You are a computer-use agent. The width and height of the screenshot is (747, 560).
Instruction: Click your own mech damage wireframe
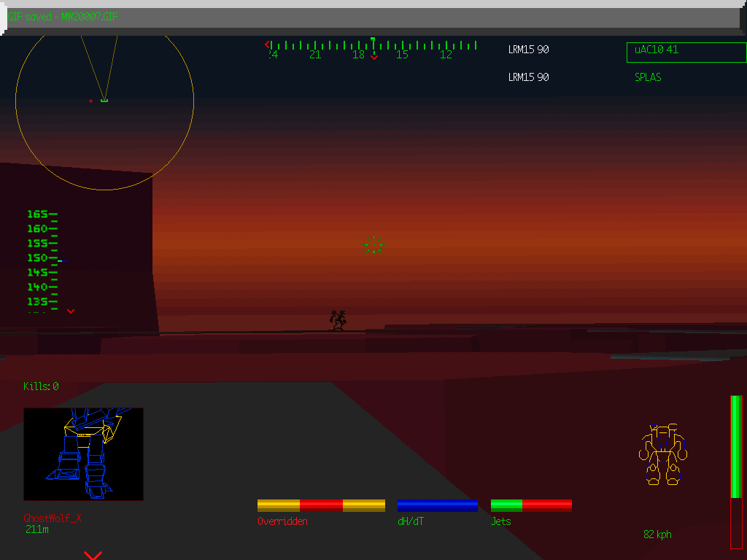click(x=662, y=452)
